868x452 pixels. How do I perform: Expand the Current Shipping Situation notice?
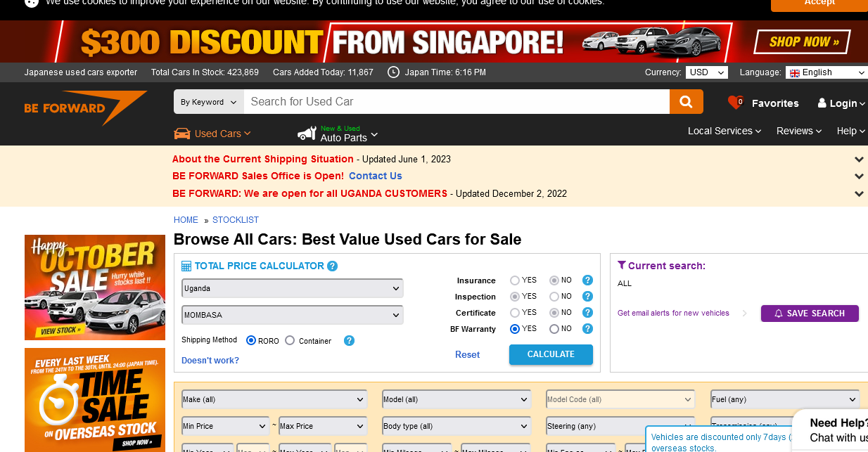pos(859,160)
